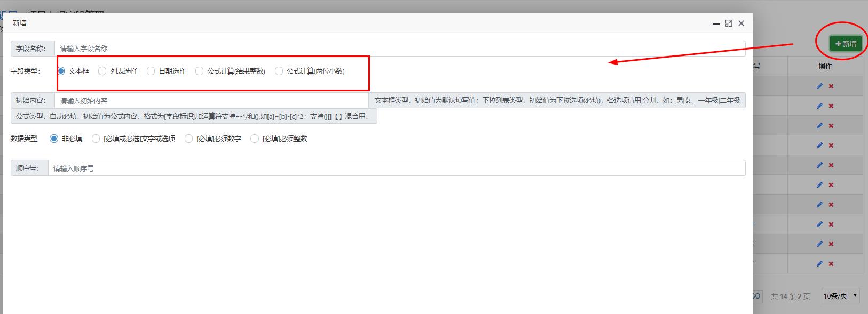The height and width of the screenshot is (314, 868).
Task: Delete the last table row via red X
Action: [x=831, y=264]
